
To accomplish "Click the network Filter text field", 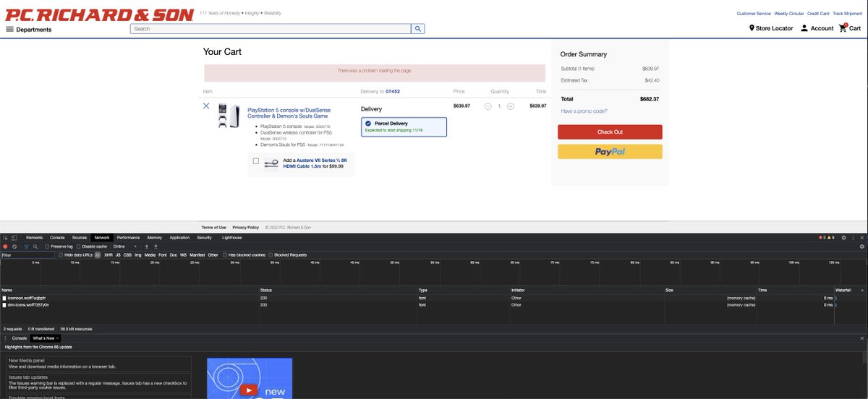I will click(27, 255).
